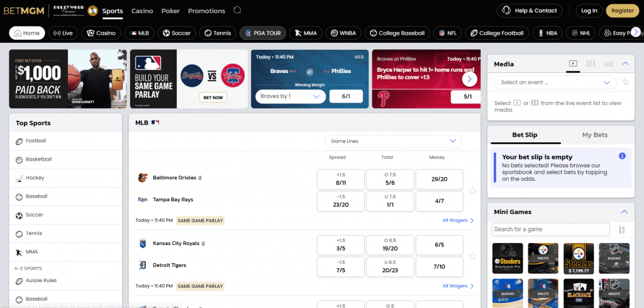Select the 6/1 winning margin odds
Screen dimensions: 644x308
(346, 96)
